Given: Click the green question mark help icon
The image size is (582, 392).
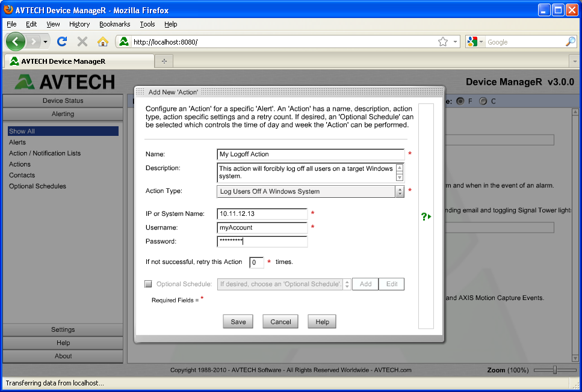Looking at the screenshot, I should pyautogui.click(x=426, y=216).
